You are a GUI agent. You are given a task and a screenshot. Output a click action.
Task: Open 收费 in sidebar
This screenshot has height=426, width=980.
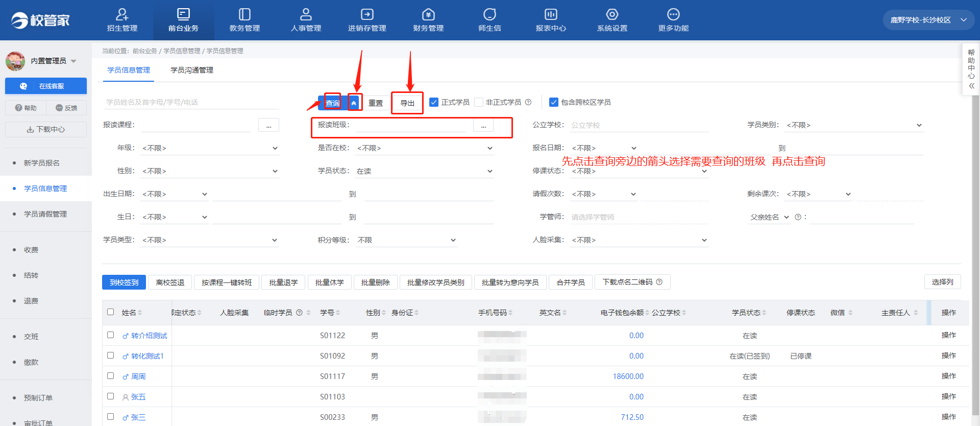[31, 250]
